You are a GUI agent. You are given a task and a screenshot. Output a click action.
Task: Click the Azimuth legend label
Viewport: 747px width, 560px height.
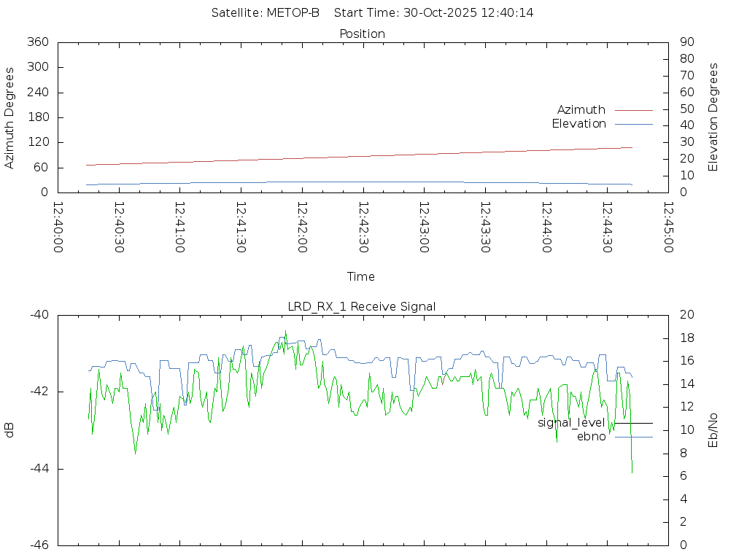coord(581,109)
